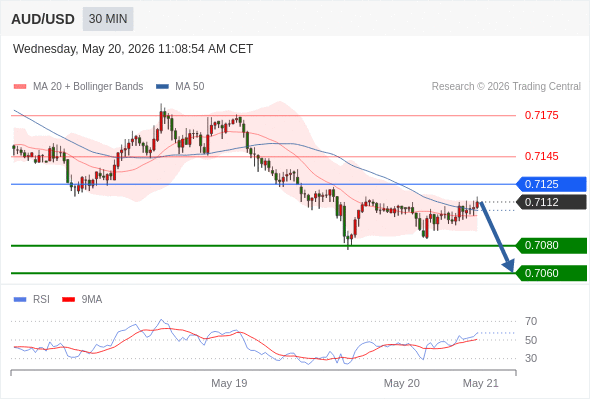Click the 0.7145 resistance label
This screenshot has width=590, height=400.
[541, 156]
